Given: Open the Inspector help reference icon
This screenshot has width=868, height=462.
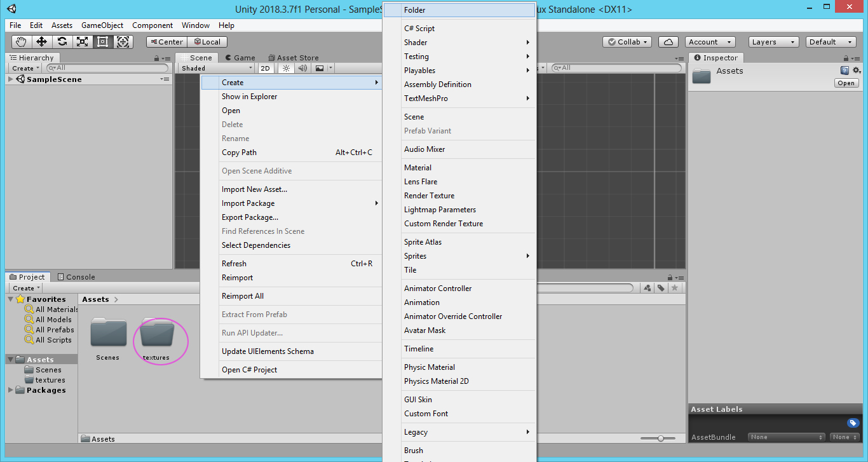Looking at the screenshot, I should [844, 71].
